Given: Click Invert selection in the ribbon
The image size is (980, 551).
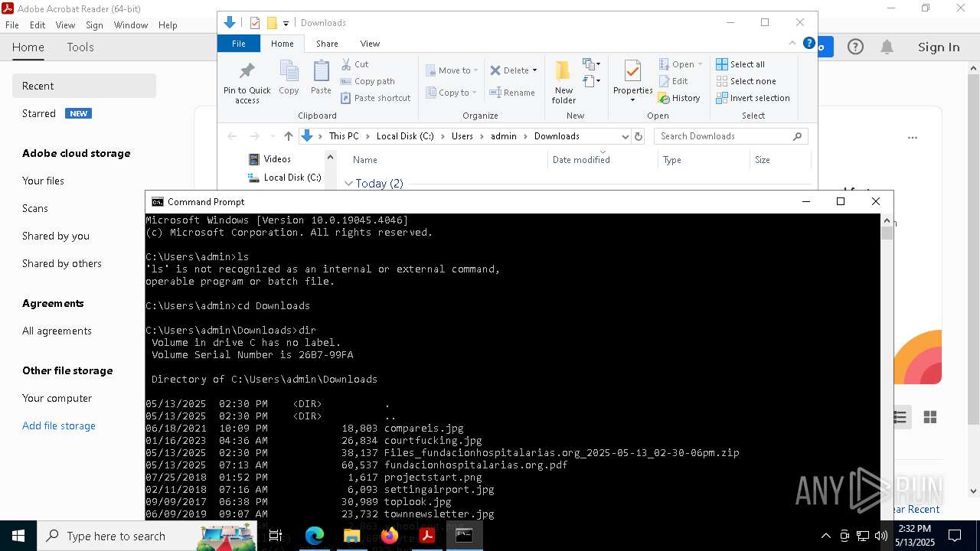Looking at the screenshot, I should (753, 98).
